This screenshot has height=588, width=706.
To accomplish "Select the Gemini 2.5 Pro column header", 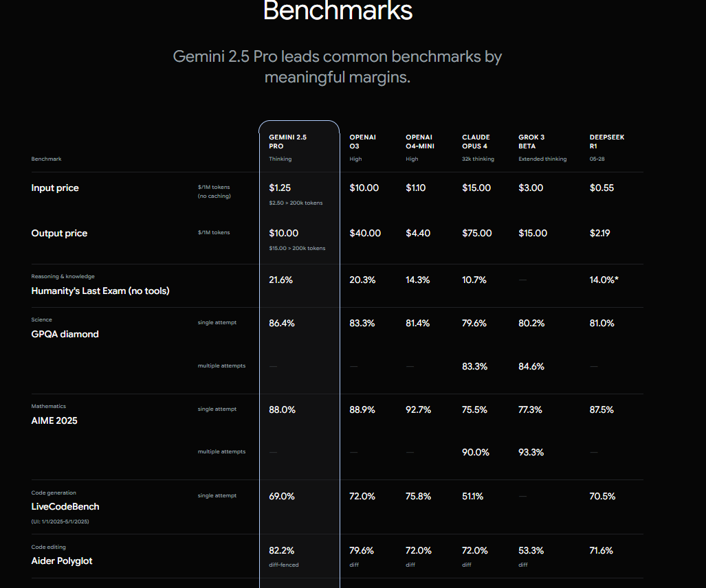I will [x=287, y=142].
